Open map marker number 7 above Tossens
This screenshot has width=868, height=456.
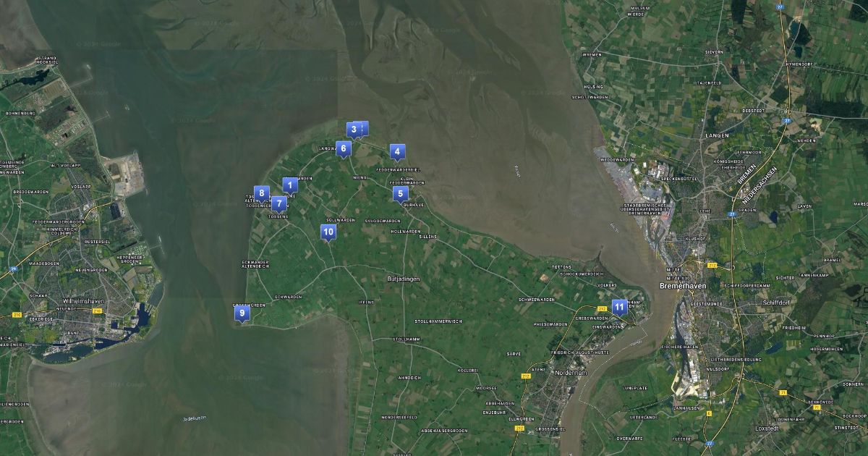[278, 204]
